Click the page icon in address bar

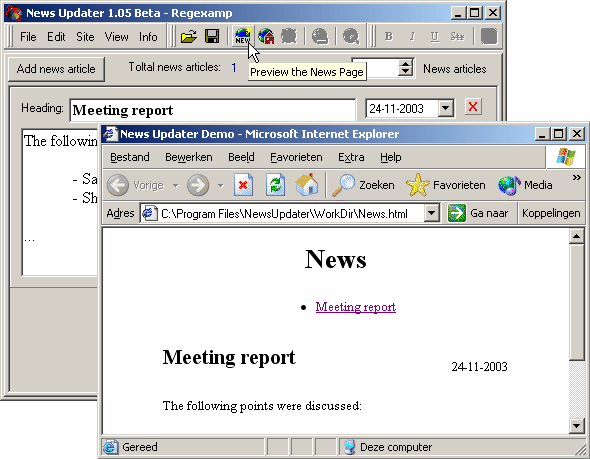[149, 213]
